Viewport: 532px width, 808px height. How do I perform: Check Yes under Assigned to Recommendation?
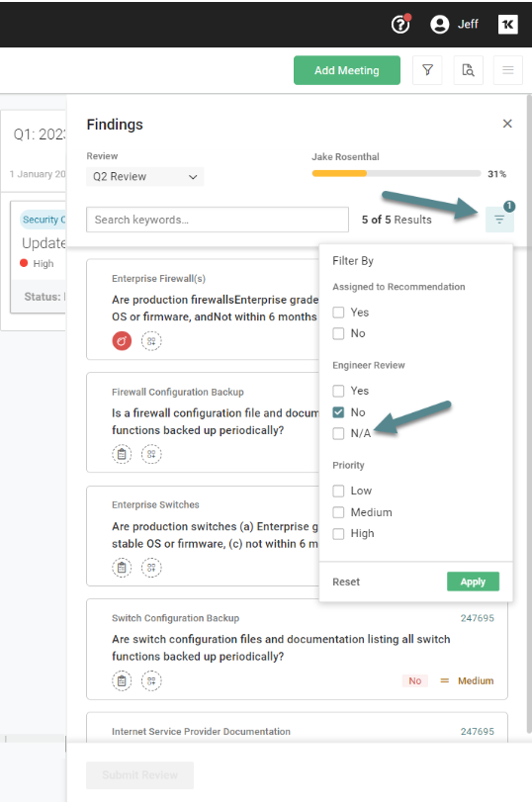click(338, 313)
